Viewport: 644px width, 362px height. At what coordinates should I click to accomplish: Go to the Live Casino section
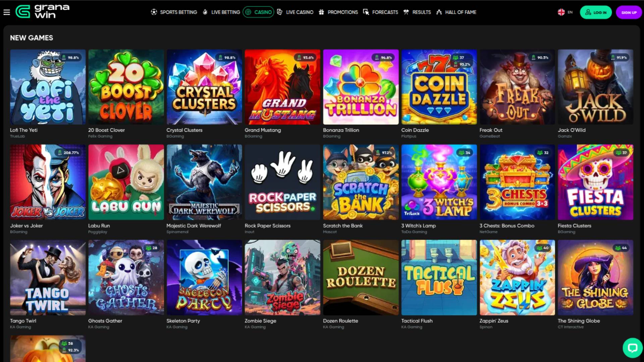click(299, 12)
